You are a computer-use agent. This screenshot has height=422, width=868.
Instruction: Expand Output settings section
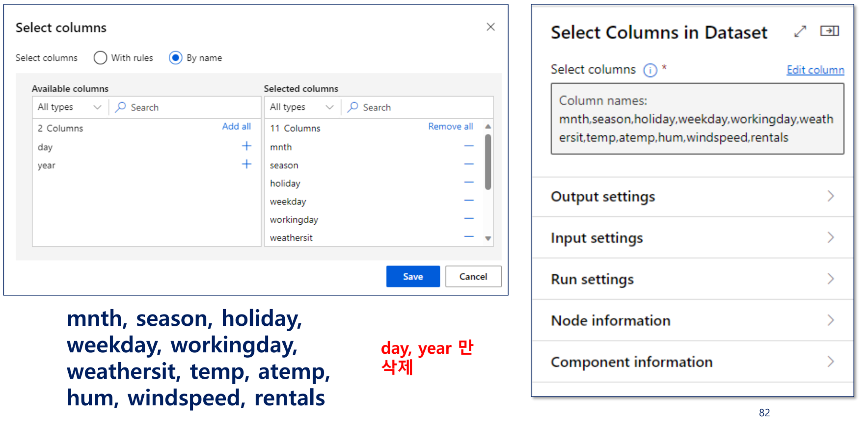coord(692,196)
